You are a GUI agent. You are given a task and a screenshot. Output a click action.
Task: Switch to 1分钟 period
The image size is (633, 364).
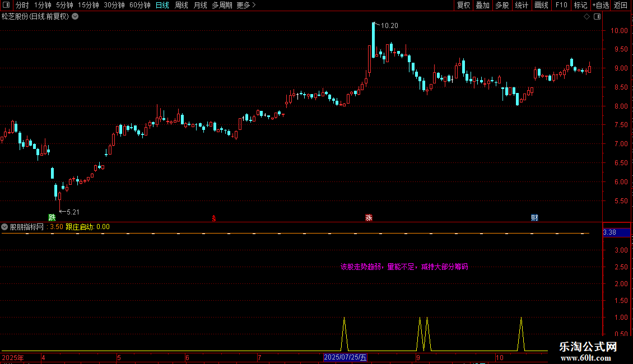click(x=43, y=5)
